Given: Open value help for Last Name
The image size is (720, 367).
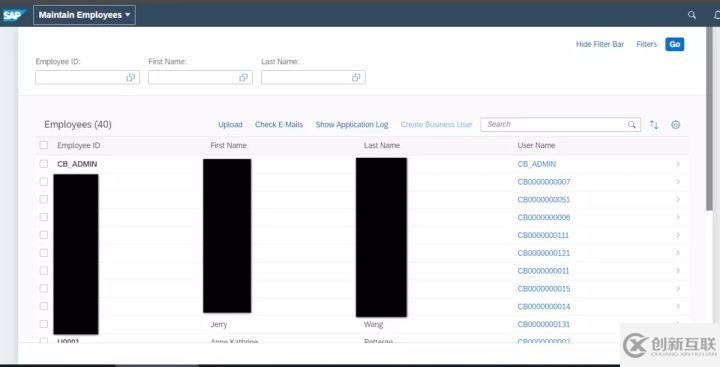Looking at the screenshot, I should pos(356,78).
